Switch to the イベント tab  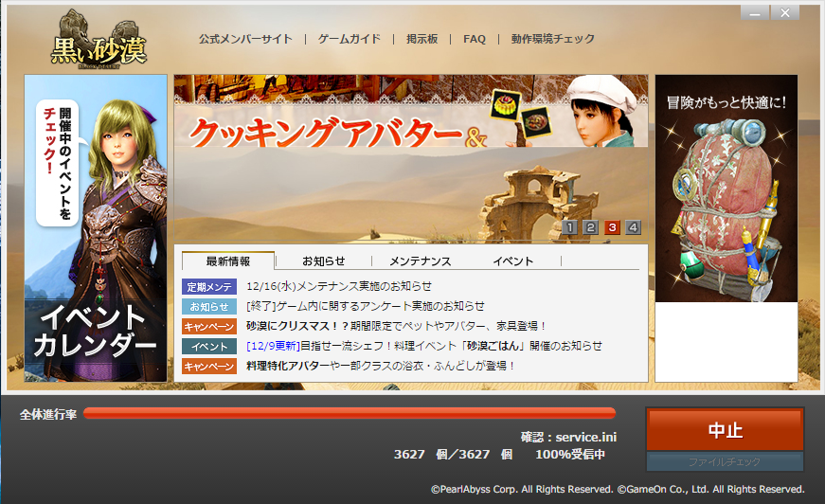tap(513, 261)
